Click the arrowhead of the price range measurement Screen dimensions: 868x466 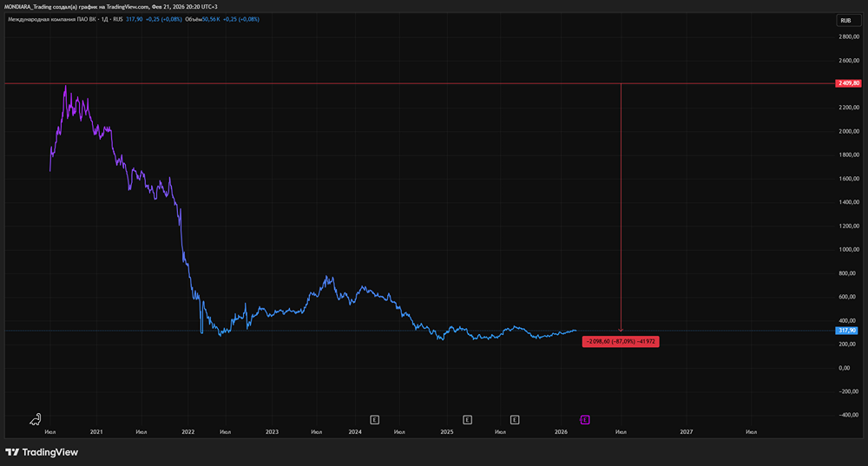(x=621, y=329)
